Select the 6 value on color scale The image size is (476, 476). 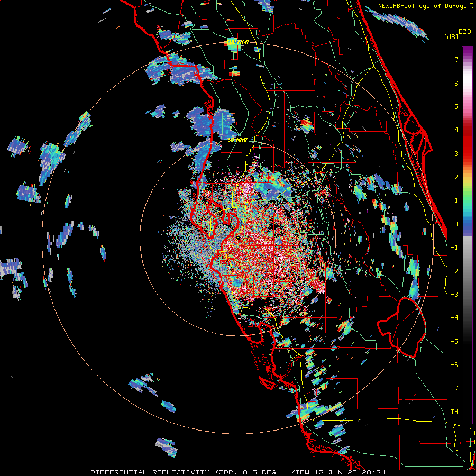click(456, 83)
